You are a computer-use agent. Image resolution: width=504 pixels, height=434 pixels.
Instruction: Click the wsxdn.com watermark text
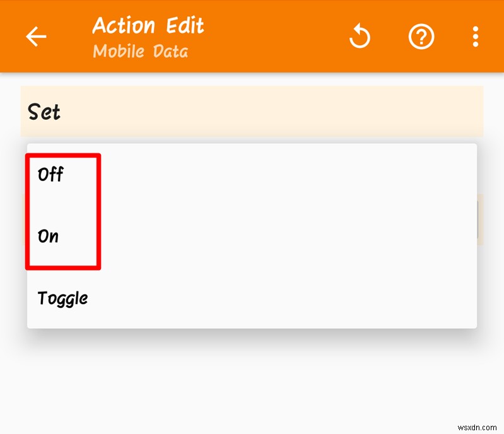click(477, 423)
